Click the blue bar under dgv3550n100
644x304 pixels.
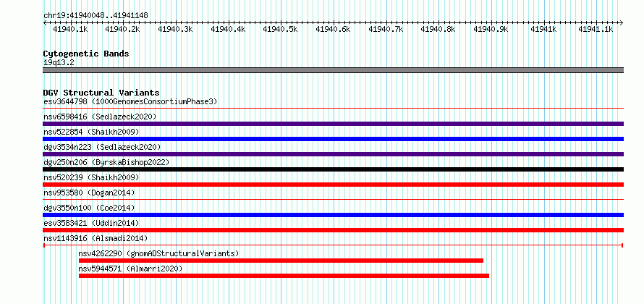pyautogui.click(x=333, y=215)
